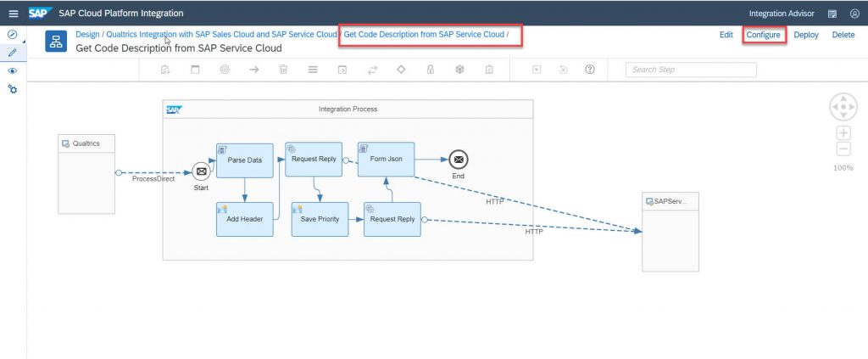Select the Qualtrics sender participant
This screenshot has height=359, width=868.
(x=86, y=173)
